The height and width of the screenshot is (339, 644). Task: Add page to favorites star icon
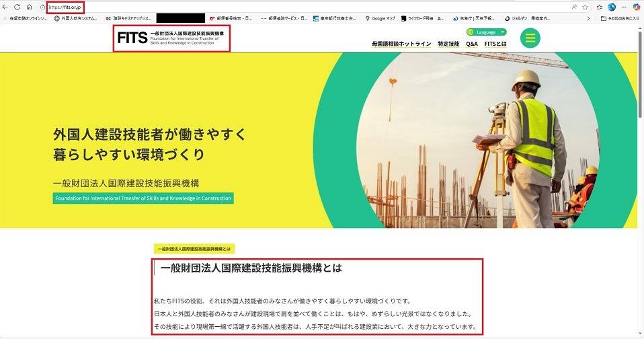[585, 7]
